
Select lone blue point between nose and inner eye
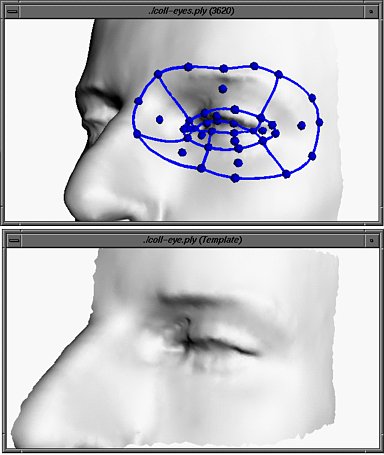tap(159, 119)
